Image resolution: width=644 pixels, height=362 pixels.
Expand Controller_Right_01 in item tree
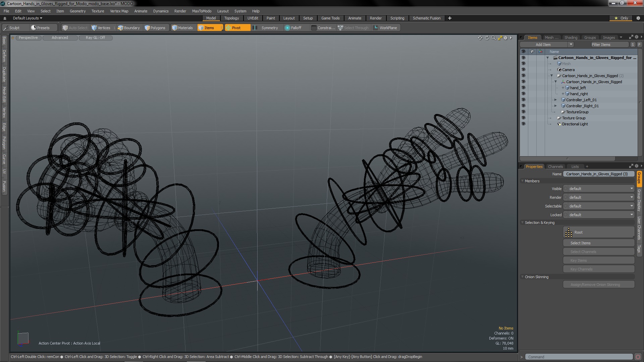tap(555, 106)
